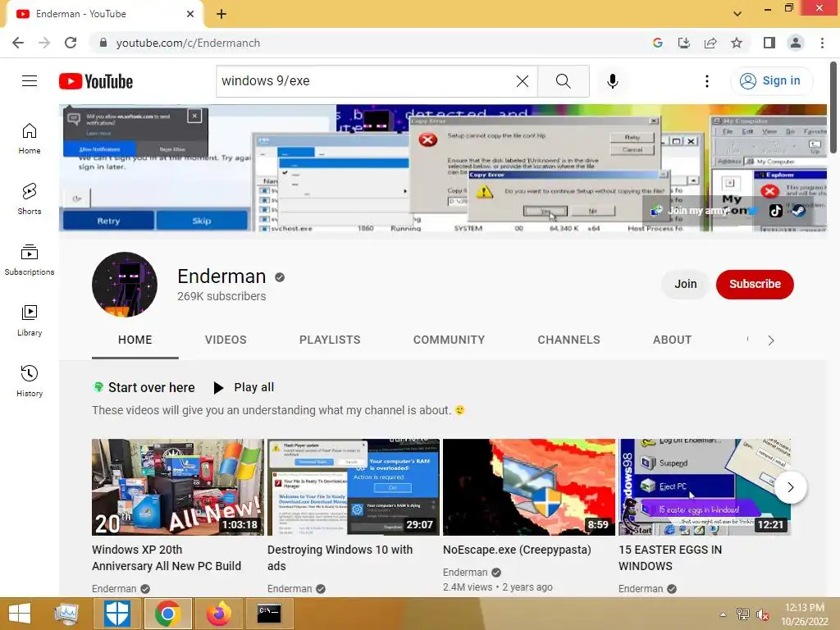The height and width of the screenshot is (630, 840).
Task: Open Firefox from the taskbar
Action: 218,614
